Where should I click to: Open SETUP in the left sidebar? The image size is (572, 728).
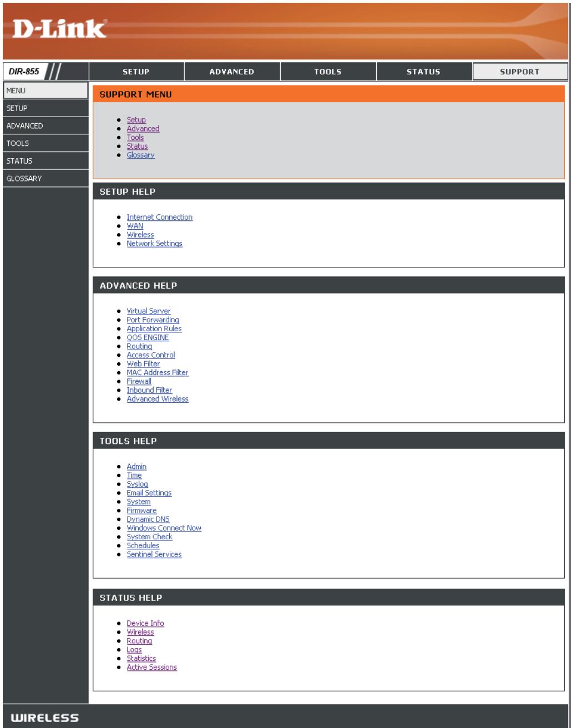(45, 108)
